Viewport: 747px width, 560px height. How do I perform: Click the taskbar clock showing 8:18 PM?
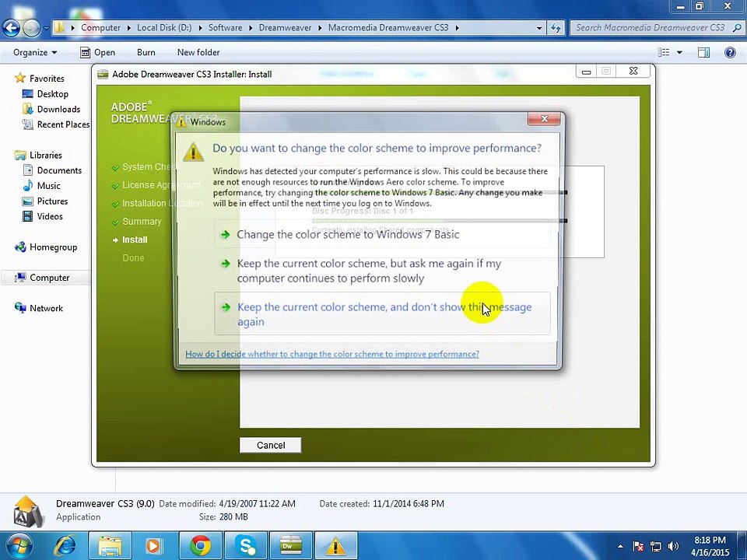tap(710, 546)
